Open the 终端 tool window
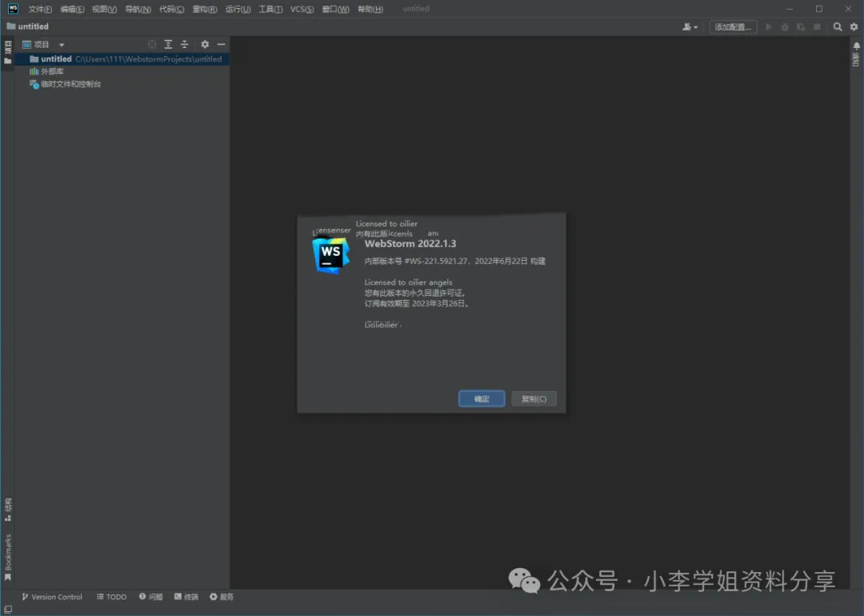Image resolution: width=864 pixels, height=616 pixels. coord(186,597)
